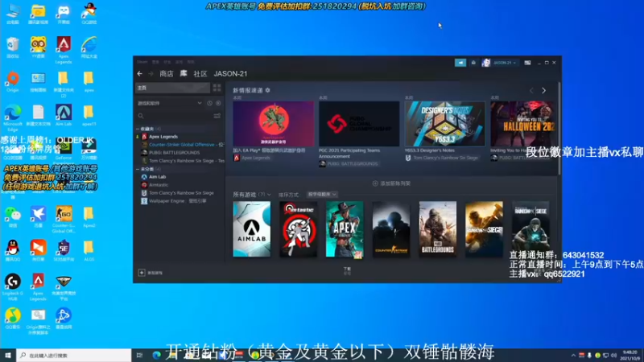Click the blue announcements megaphone button

coord(460,63)
